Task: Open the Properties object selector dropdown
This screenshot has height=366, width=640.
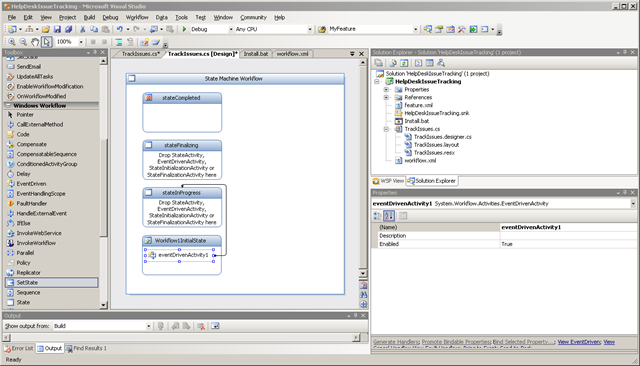Action: 633,203
